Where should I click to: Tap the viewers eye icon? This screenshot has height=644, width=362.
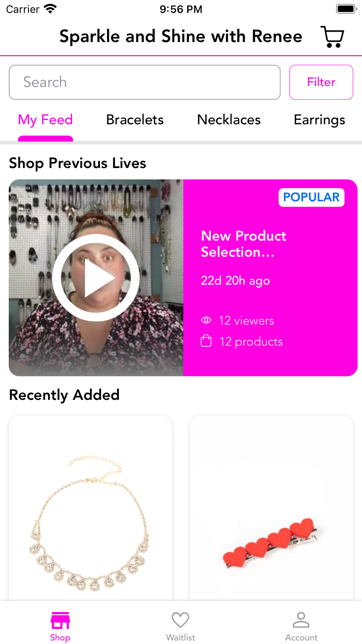click(x=206, y=320)
